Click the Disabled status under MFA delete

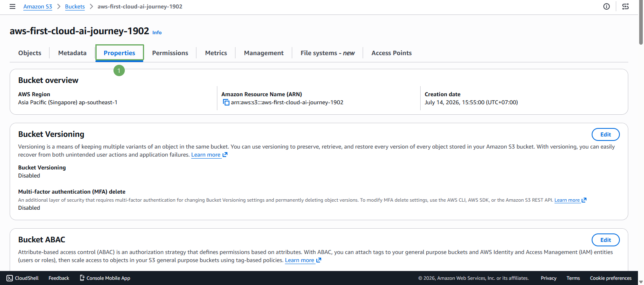pyautogui.click(x=29, y=208)
